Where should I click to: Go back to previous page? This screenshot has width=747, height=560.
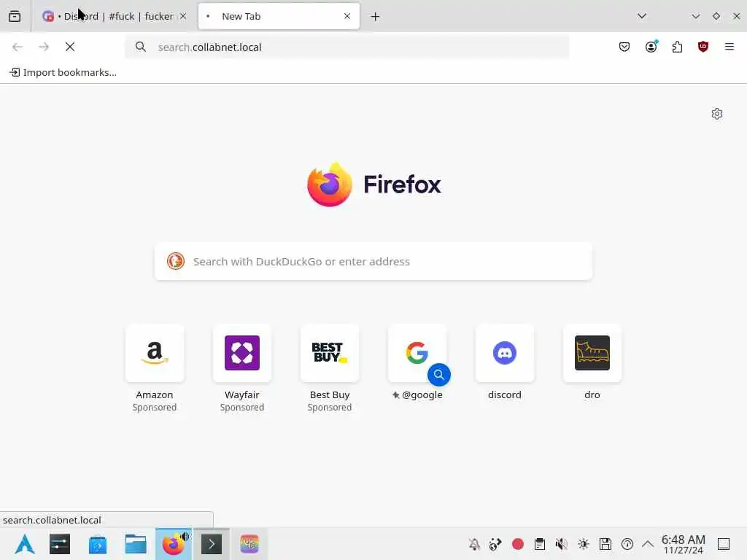18,47
